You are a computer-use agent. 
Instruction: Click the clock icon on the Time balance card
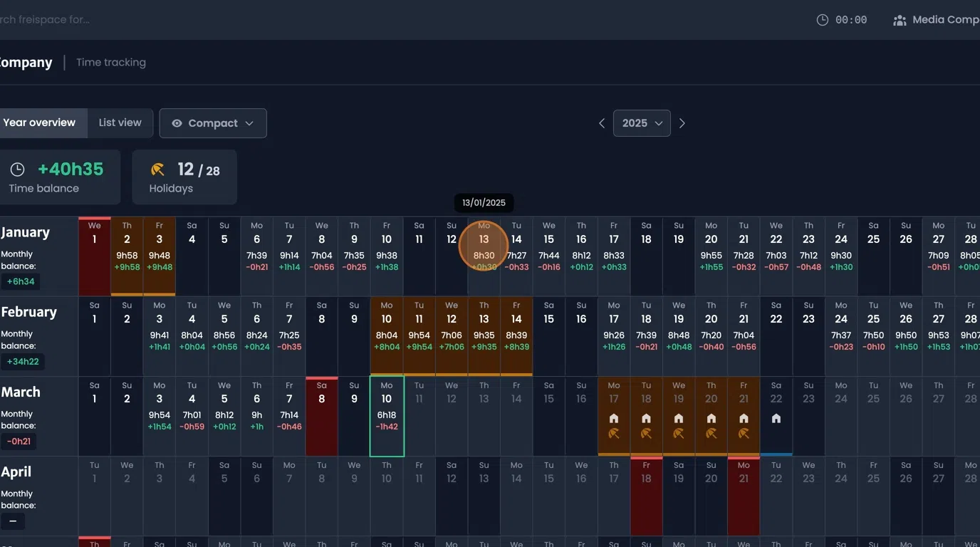point(18,169)
